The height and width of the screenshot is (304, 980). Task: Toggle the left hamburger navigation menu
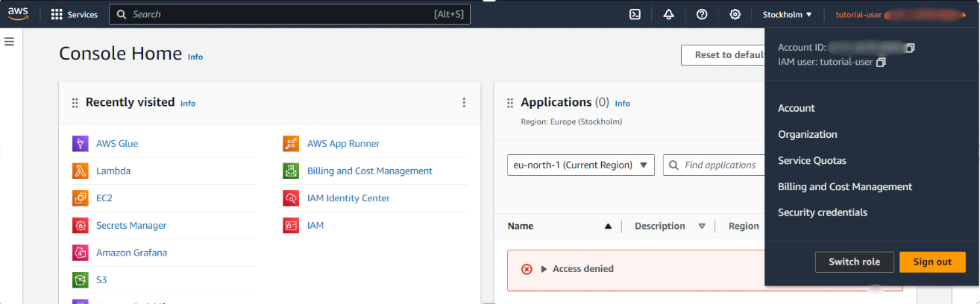pyautogui.click(x=10, y=42)
